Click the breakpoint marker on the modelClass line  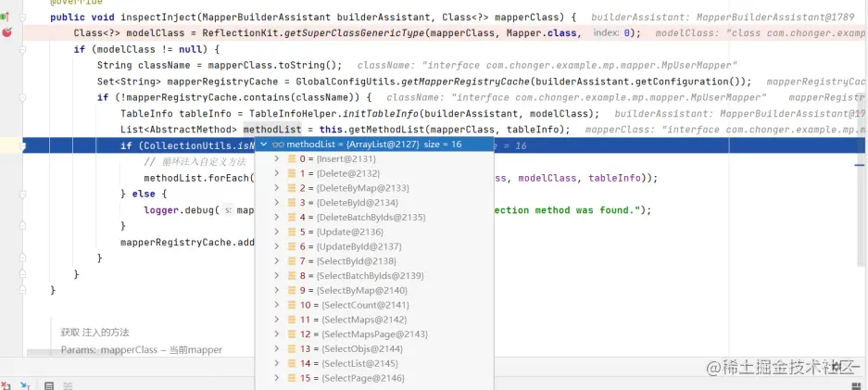click(x=6, y=32)
